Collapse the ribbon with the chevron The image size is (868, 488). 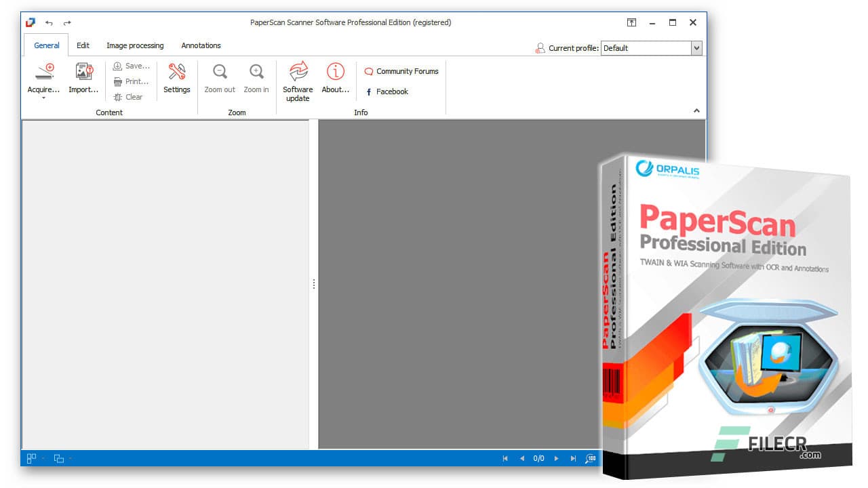[696, 110]
